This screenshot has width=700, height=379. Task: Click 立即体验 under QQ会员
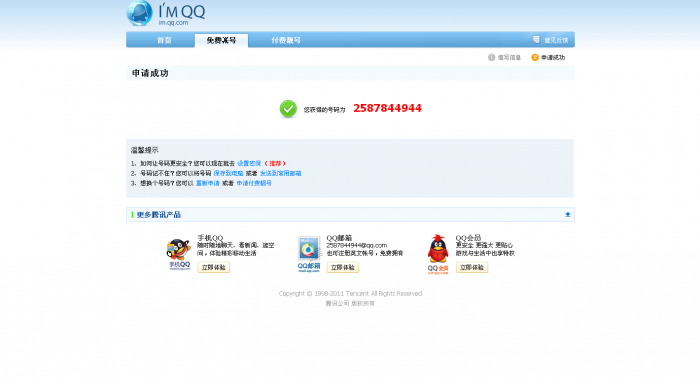pyautogui.click(x=471, y=267)
